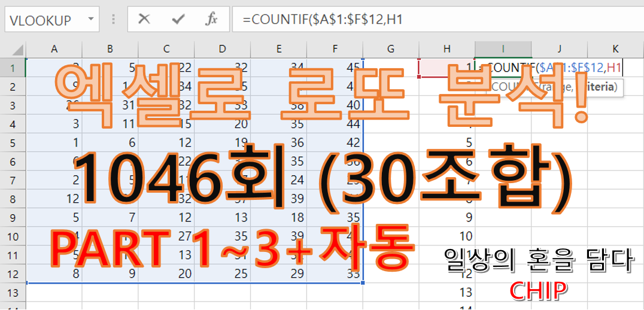Select column K header

click(615, 49)
